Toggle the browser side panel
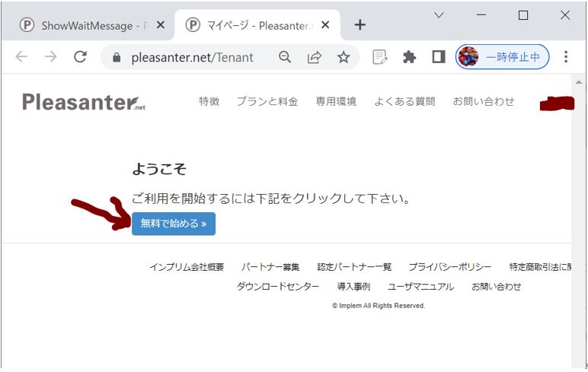This screenshot has width=588, height=372. pyautogui.click(x=439, y=57)
